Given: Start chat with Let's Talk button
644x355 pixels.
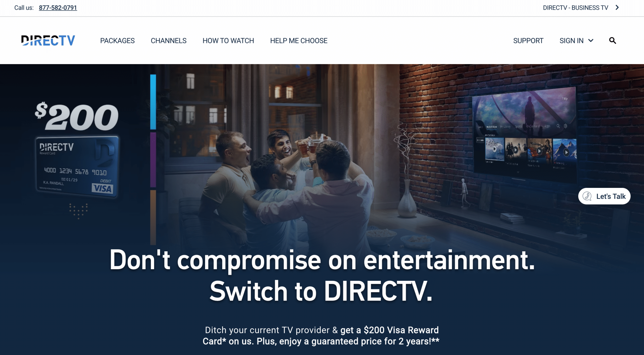Looking at the screenshot, I should tap(604, 196).
